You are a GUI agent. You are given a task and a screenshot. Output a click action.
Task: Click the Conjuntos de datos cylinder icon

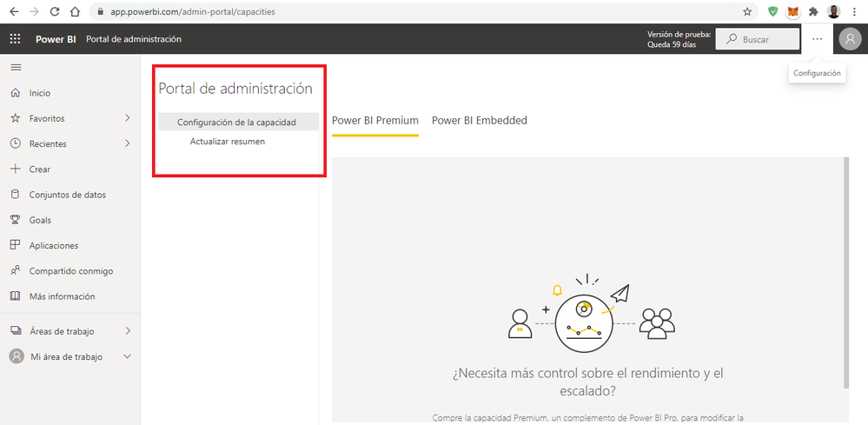point(16,195)
